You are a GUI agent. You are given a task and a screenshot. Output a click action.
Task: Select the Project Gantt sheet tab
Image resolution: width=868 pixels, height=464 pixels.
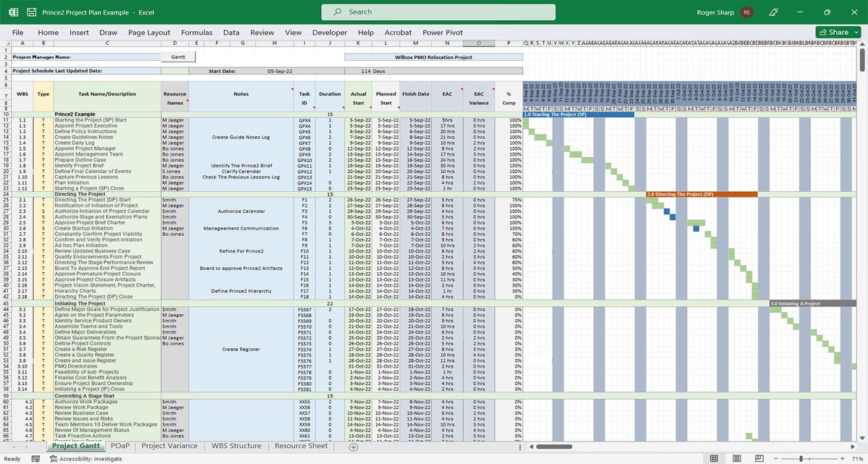click(76, 447)
